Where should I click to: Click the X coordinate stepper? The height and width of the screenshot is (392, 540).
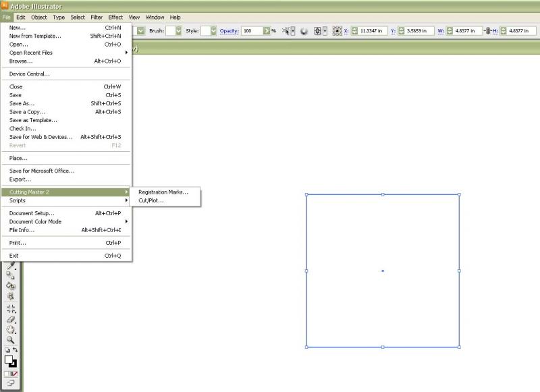tap(354, 30)
